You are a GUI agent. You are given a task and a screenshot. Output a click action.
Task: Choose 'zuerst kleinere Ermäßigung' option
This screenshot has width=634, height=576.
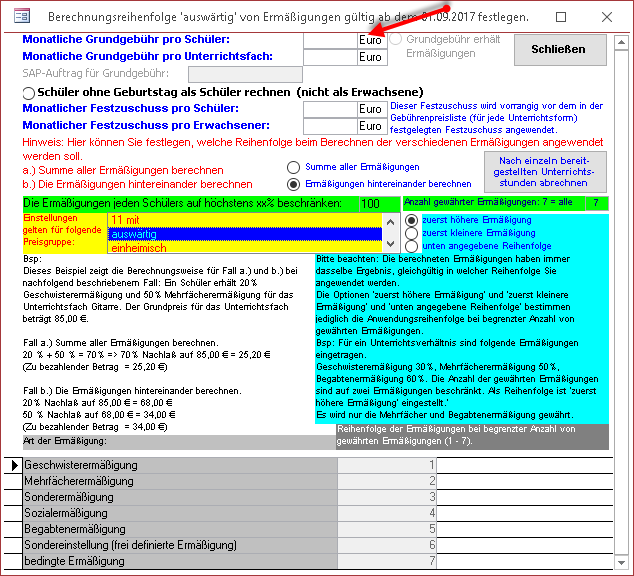pyautogui.click(x=411, y=233)
